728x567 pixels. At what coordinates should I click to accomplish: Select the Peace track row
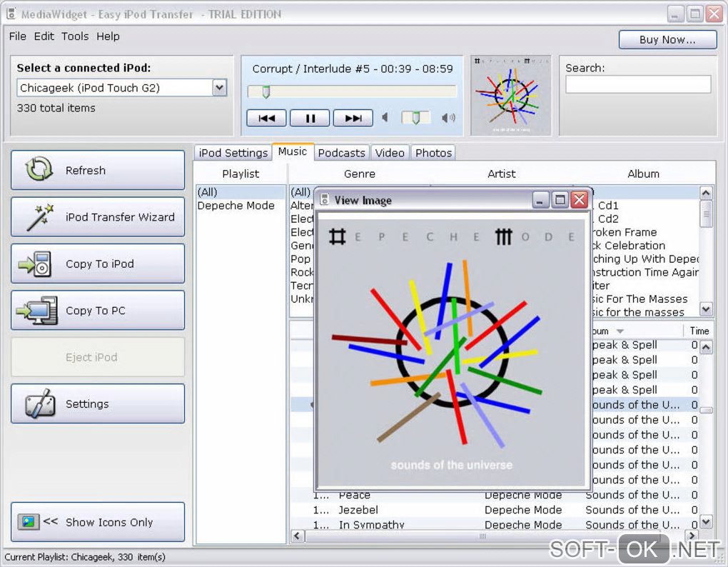click(x=494, y=496)
